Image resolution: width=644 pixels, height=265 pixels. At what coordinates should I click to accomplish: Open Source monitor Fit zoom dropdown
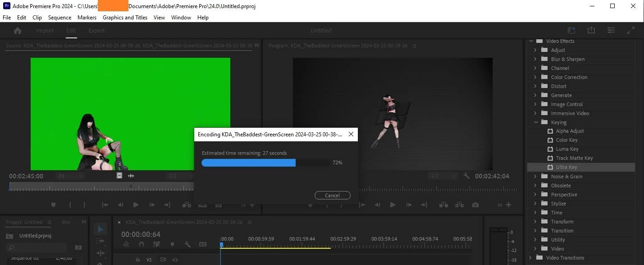[x=70, y=176]
